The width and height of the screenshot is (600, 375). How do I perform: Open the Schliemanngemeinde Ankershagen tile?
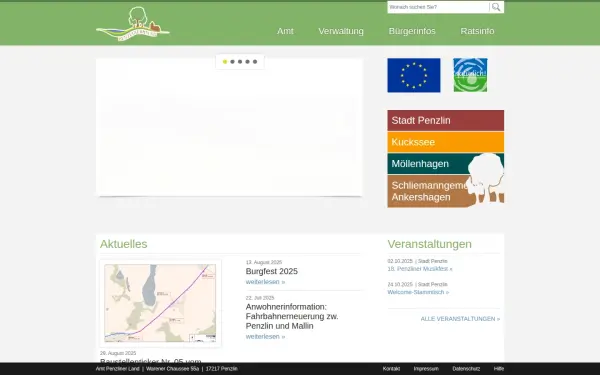click(x=445, y=191)
